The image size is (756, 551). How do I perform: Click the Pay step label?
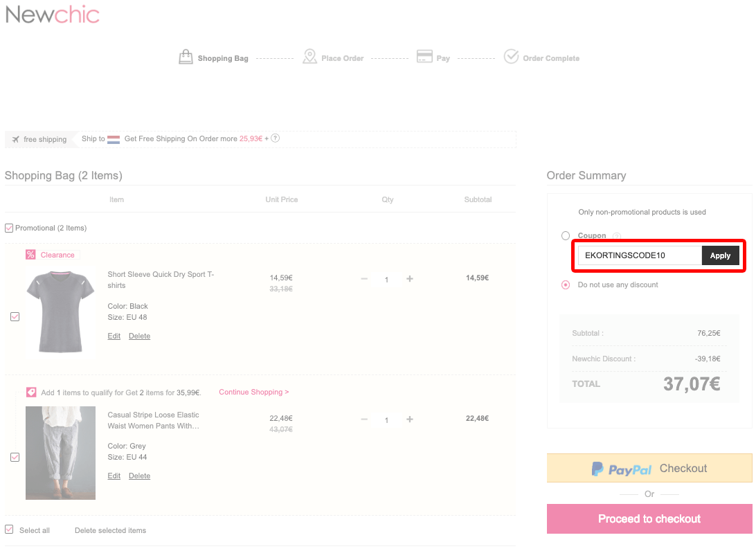coord(443,58)
